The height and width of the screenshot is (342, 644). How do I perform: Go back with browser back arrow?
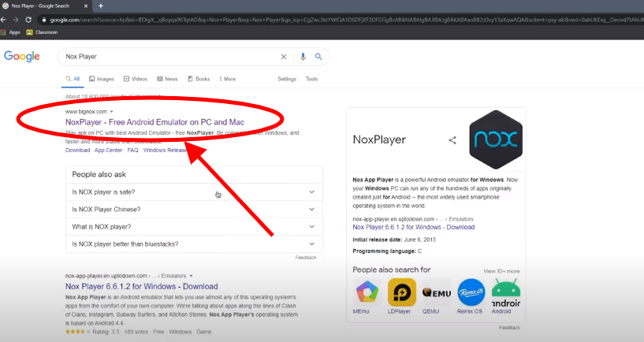coord(3,20)
